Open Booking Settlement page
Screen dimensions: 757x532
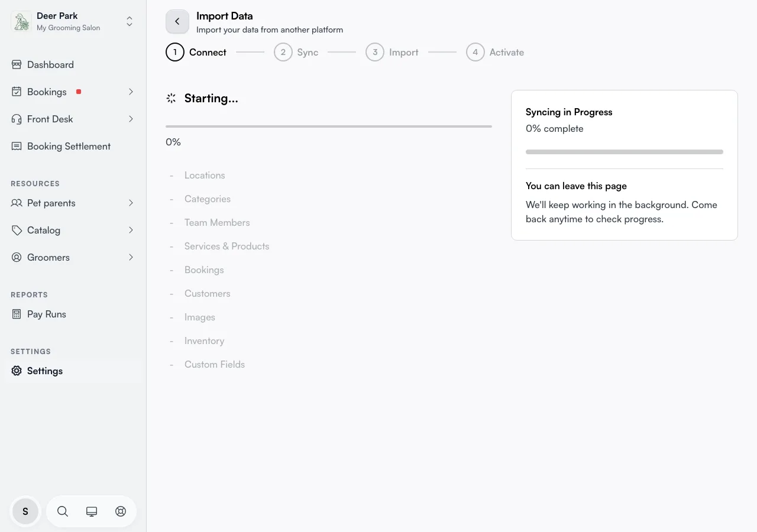click(x=73, y=146)
